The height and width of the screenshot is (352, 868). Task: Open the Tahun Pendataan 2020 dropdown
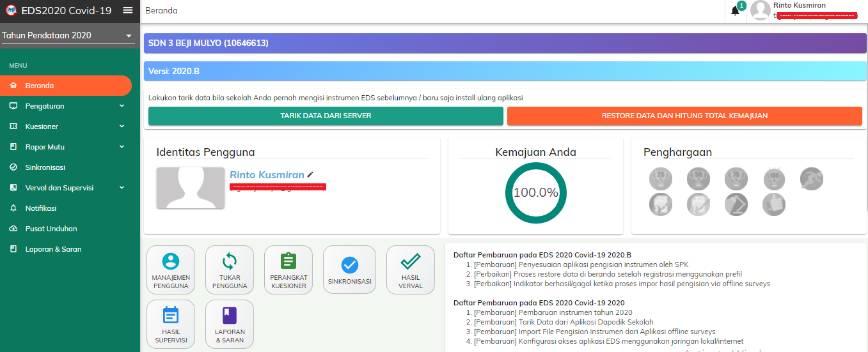coord(67,36)
